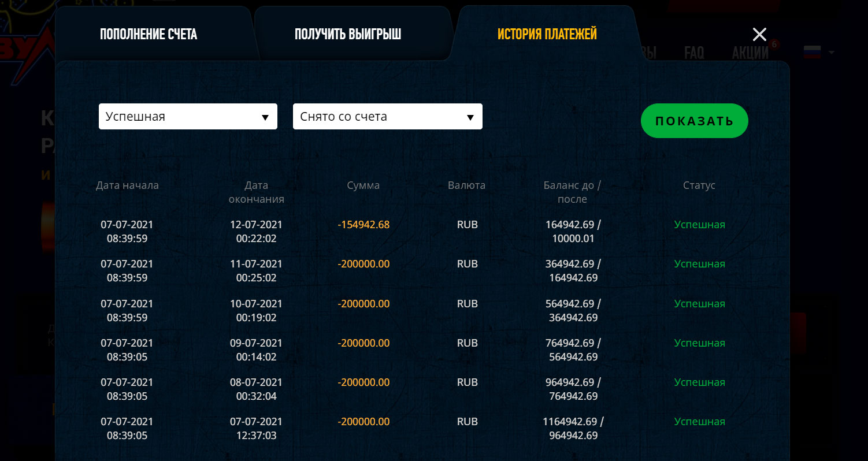The height and width of the screenshot is (461, 868).
Task: Click -200000.00 amount in the 11-07-2021 row
Action: 363,264
